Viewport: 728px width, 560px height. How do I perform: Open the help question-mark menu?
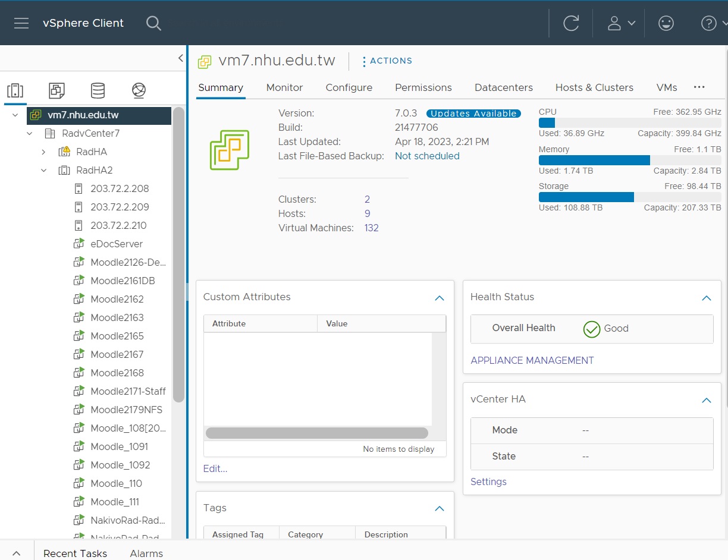coord(714,23)
